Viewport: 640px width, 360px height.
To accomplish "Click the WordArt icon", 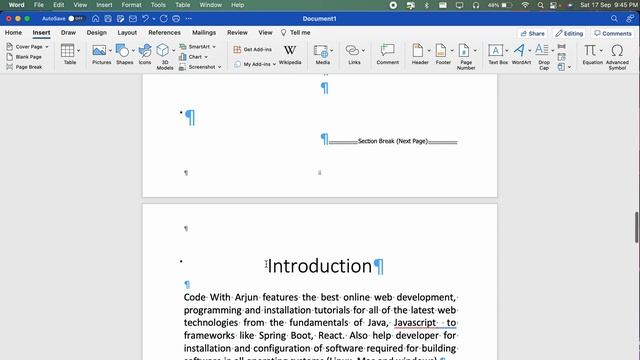I will click(x=519, y=51).
